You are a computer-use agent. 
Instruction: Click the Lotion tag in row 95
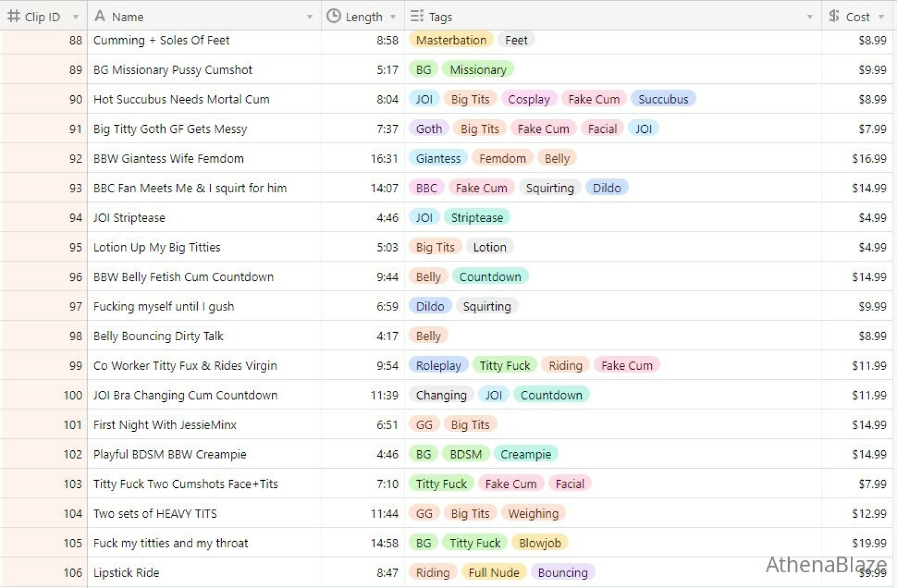(x=489, y=247)
